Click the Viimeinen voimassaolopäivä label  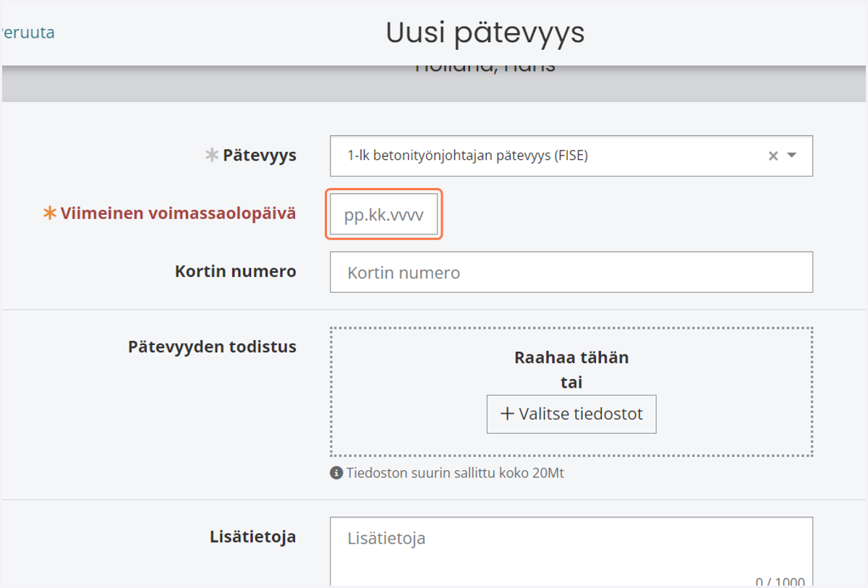[178, 213]
